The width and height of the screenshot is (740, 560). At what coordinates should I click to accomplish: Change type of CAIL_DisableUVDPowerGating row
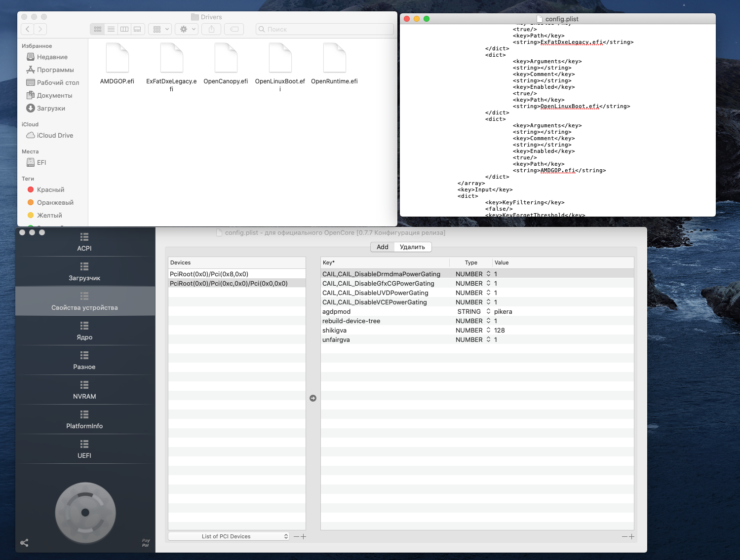click(x=472, y=293)
